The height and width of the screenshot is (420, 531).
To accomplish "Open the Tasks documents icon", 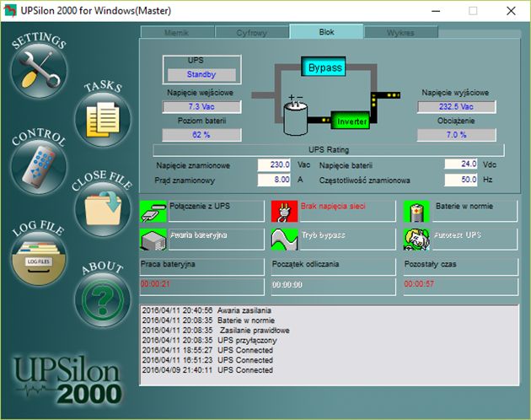I will (x=103, y=120).
